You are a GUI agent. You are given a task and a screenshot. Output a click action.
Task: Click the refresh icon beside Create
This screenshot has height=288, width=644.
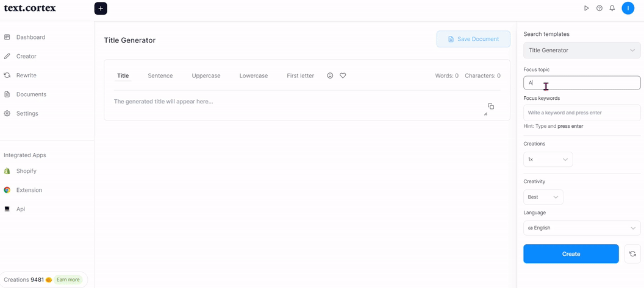(x=632, y=254)
